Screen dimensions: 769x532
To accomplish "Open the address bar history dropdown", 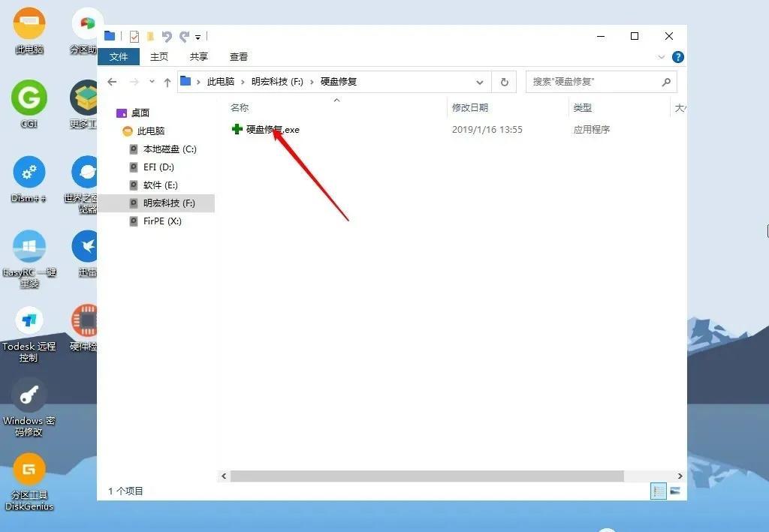I will pos(480,83).
